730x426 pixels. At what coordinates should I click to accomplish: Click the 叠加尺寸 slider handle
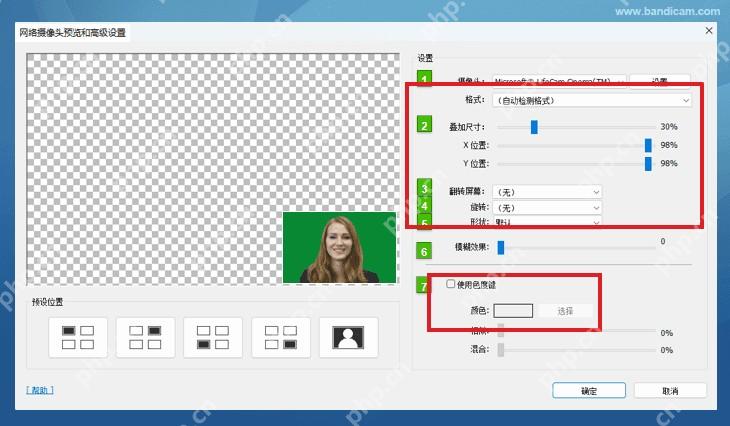[x=534, y=127]
